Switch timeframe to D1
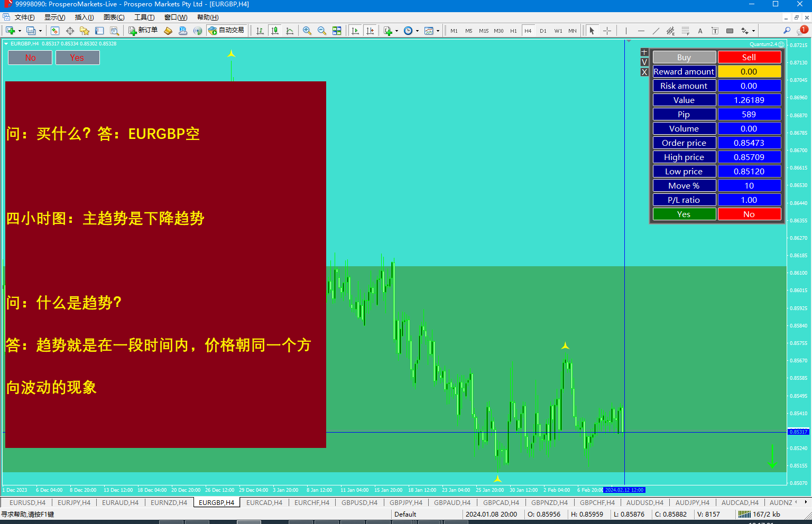Screen dimensions: 812x524 click(x=543, y=31)
